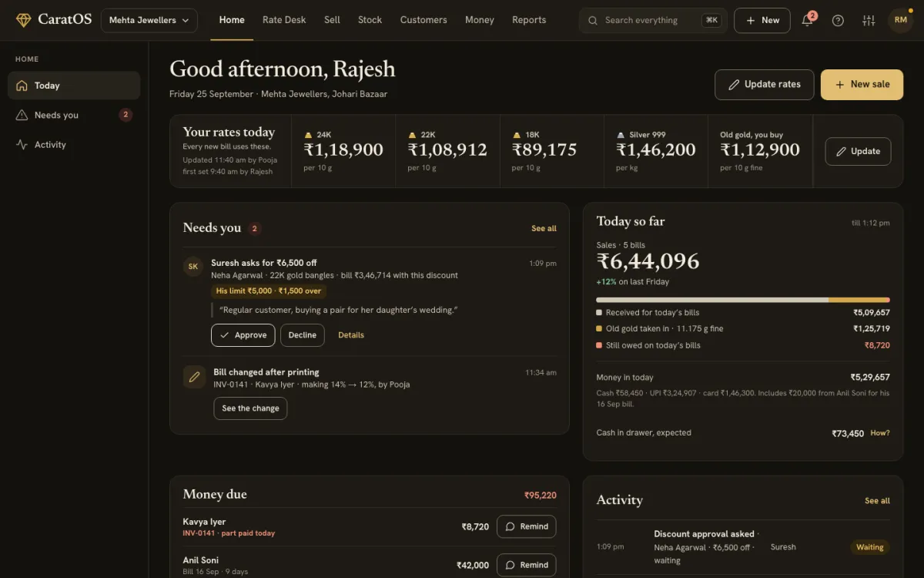The height and width of the screenshot is (578, 924).
Task: Start a New sale
Action: pos(862,84)
